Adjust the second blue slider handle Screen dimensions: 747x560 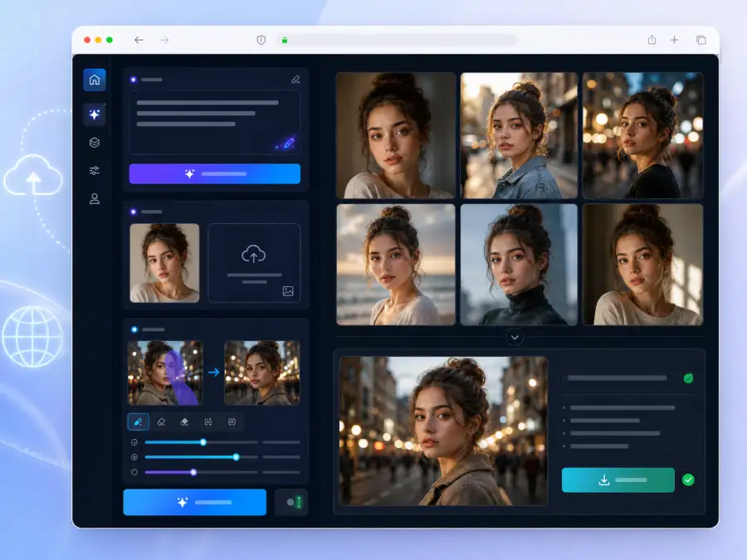(237, 457)
